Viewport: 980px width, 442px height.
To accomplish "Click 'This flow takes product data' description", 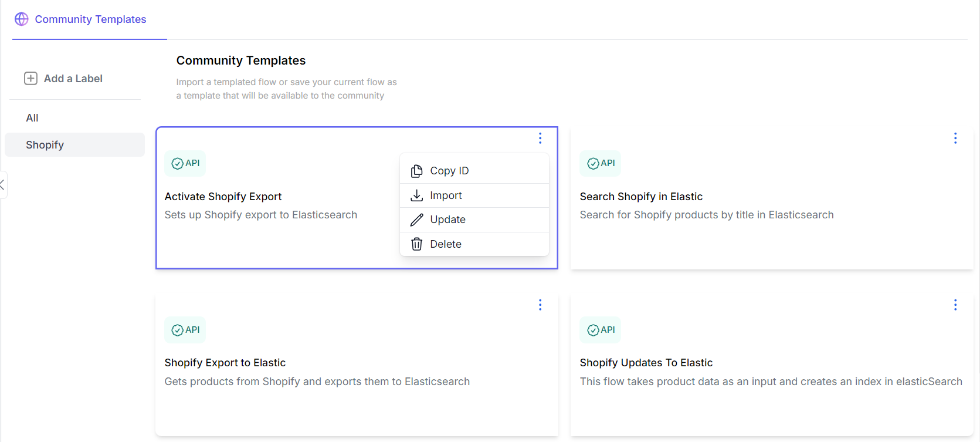I will click(x=771, y=382).
